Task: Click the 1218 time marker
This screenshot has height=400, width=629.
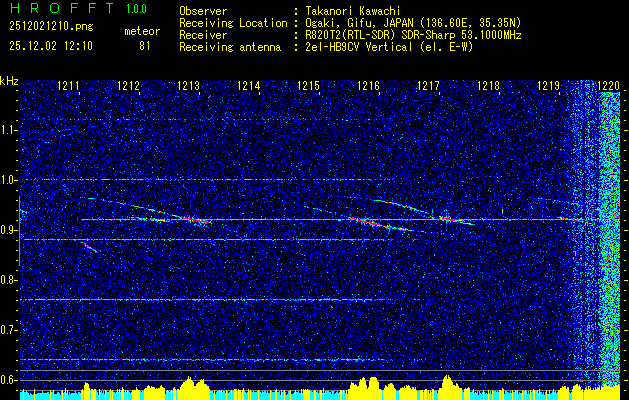Action: coord(488,85)
